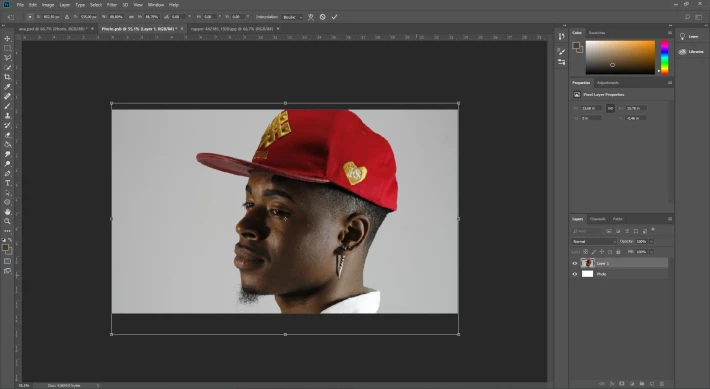Select the Eyedropper tool
The height and width of the screenshot is (389, 710).
[7, 87]
